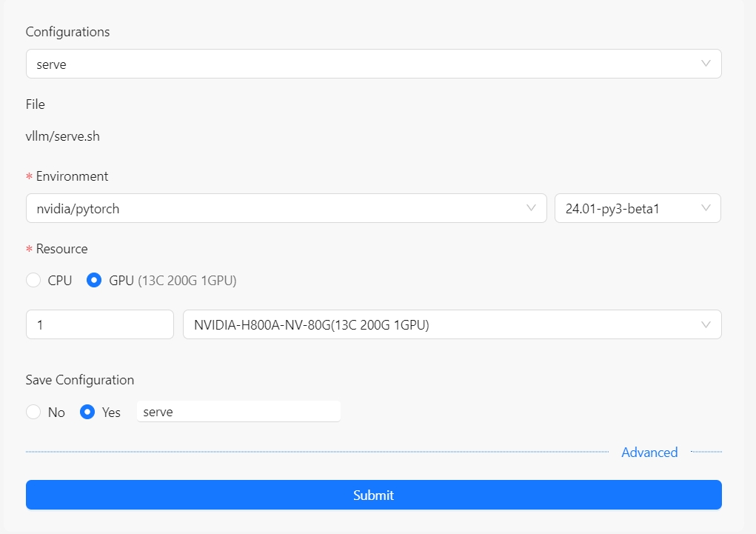Image resolution: width=756 pixels, height=534 pixels.
Task: Choose Yes for Save Configuration
Action: pyautogui.click(x=87, y=413)
